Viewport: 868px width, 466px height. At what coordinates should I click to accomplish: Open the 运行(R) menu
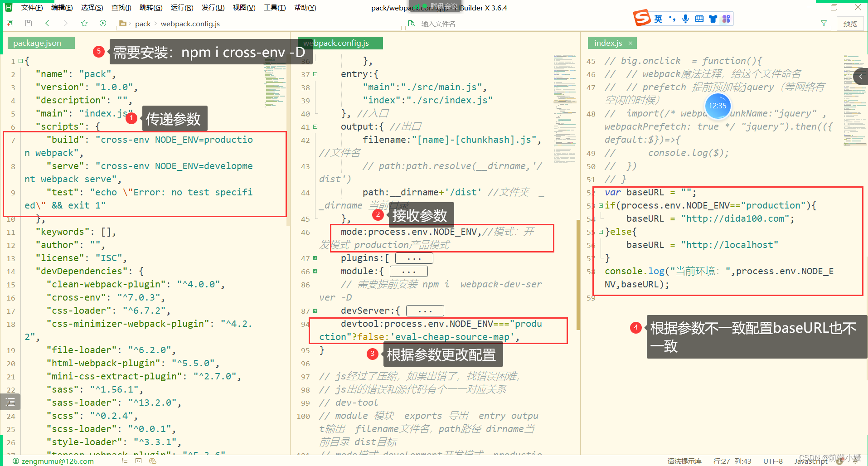tap(182, 8)
